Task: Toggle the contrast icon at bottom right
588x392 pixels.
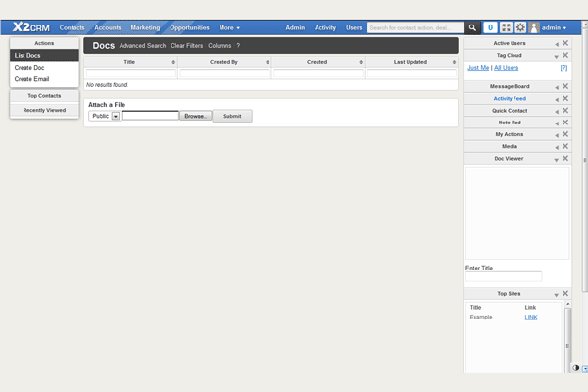Action: [x=576, y=368]
